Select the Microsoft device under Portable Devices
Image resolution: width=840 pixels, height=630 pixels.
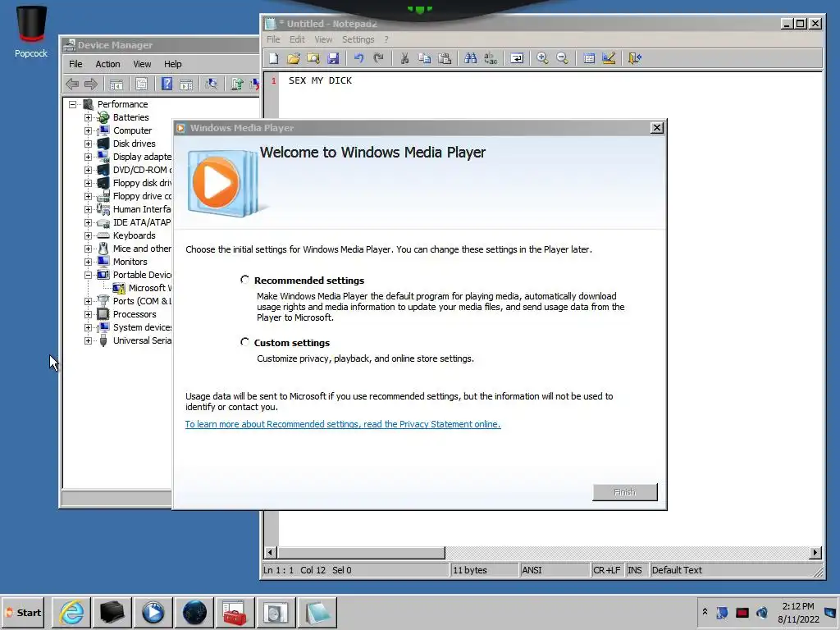(142, 288)
